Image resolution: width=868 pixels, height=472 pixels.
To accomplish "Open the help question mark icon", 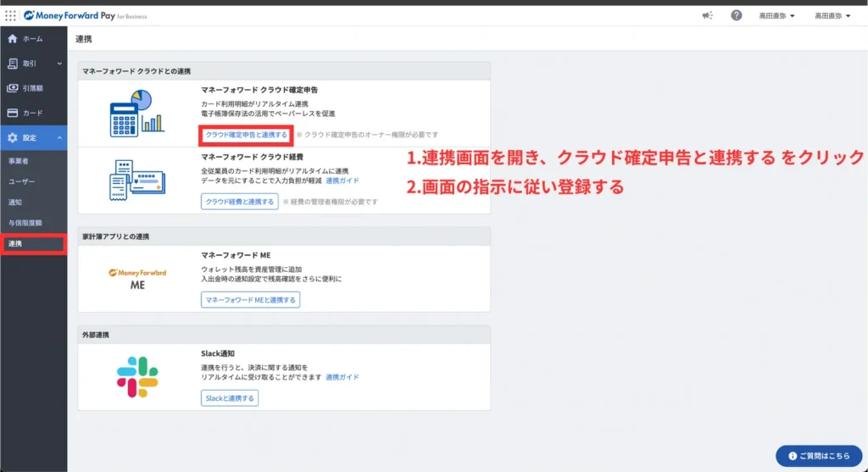I will point(736,15).
